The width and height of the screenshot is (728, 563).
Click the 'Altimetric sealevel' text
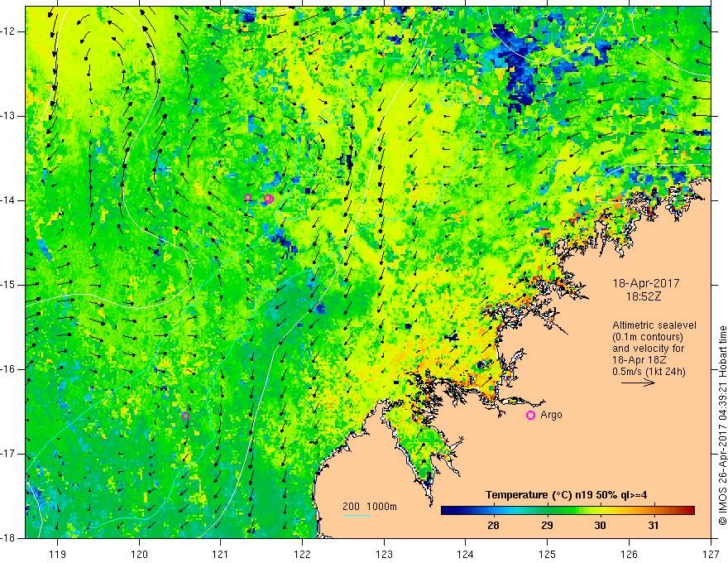point(654,325)
